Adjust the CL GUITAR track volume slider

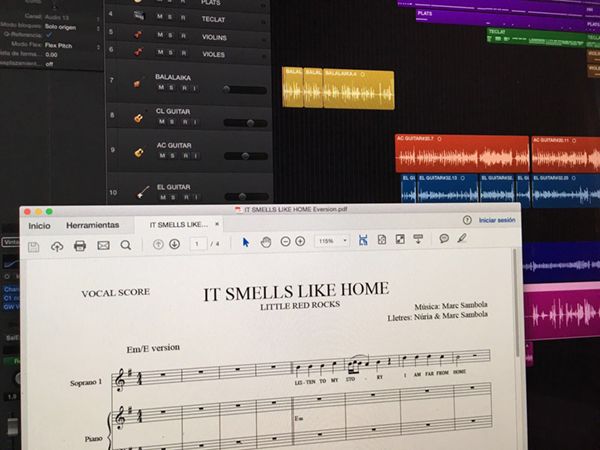click(245, 123)
